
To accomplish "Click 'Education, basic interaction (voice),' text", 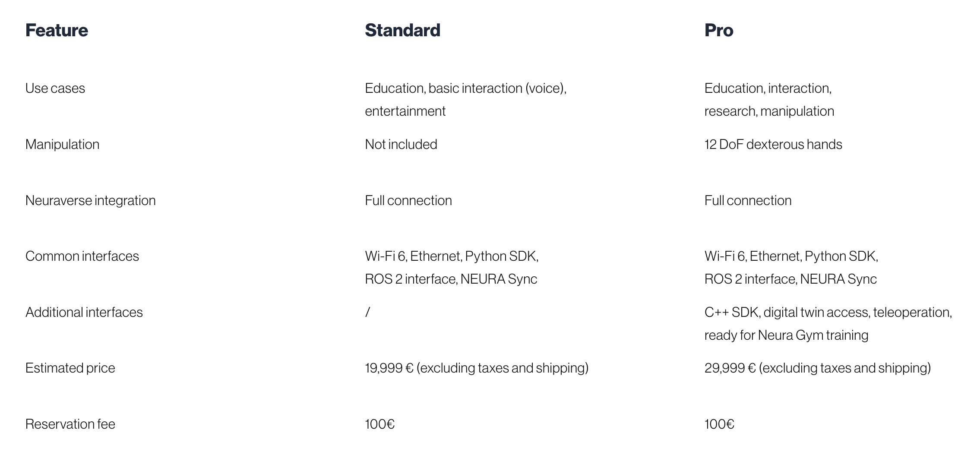I will [x=465, y=88].
